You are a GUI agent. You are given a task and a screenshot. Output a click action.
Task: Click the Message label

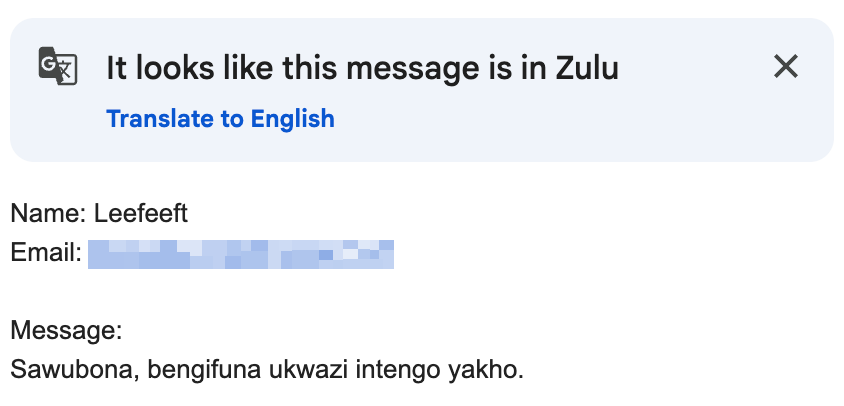[66, 330]
